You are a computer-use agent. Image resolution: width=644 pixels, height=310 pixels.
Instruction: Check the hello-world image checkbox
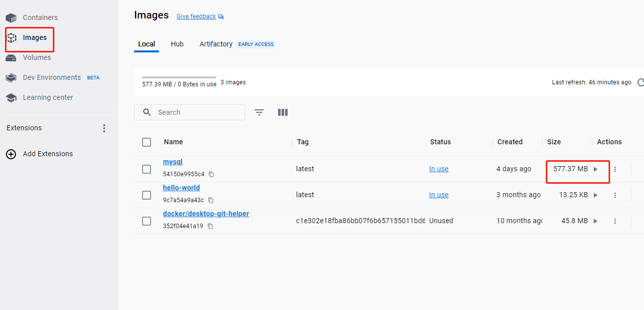click(147, 195)
